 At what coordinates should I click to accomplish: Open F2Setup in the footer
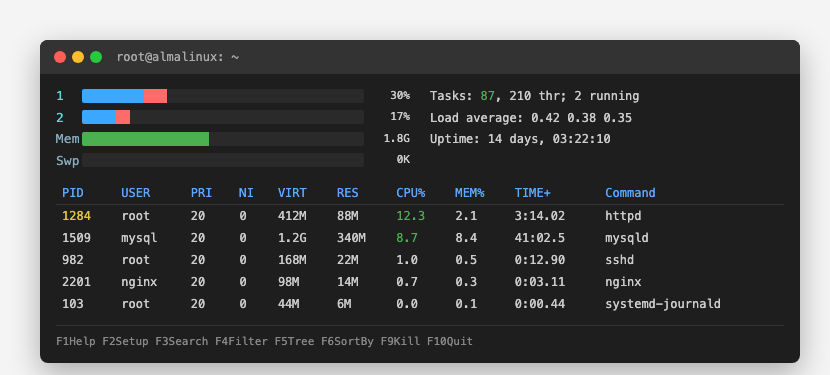125,342
